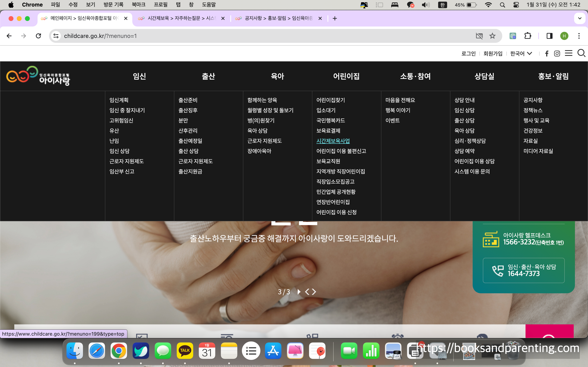Open the Facebook icon link
This screenshot has width=588, height=367.
pos(547,53)
